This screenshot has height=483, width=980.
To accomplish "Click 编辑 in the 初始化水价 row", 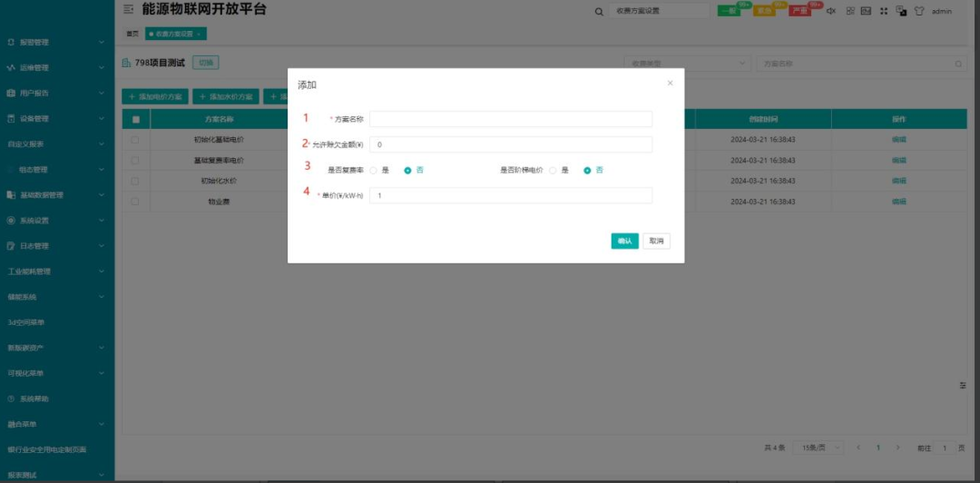I will click(x=898, y=182).
